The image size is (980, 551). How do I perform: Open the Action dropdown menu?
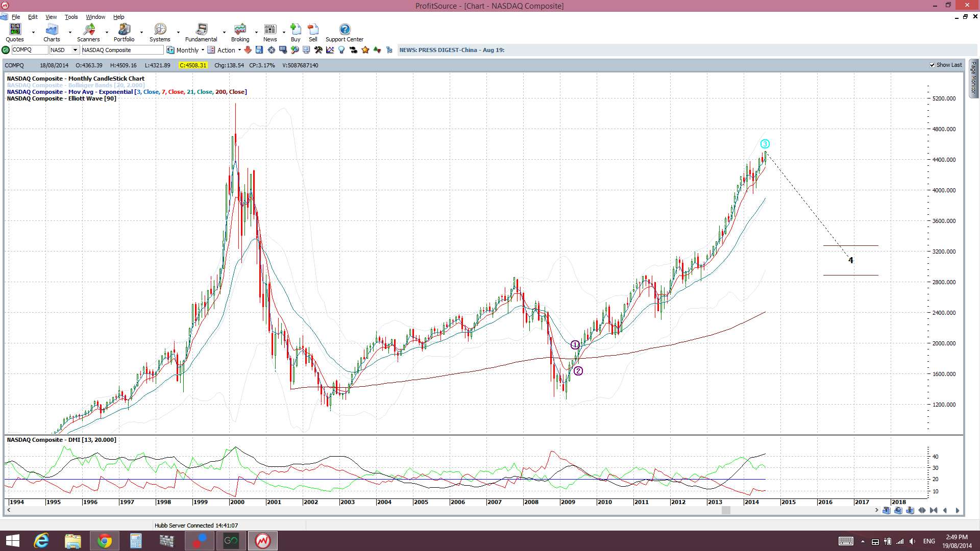[x=225, y=50]
